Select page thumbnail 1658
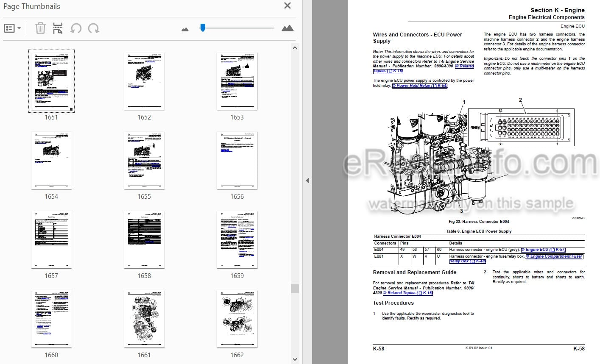Image resolution: width=600 pixels, height=364 pixels. tap(144, 239)
